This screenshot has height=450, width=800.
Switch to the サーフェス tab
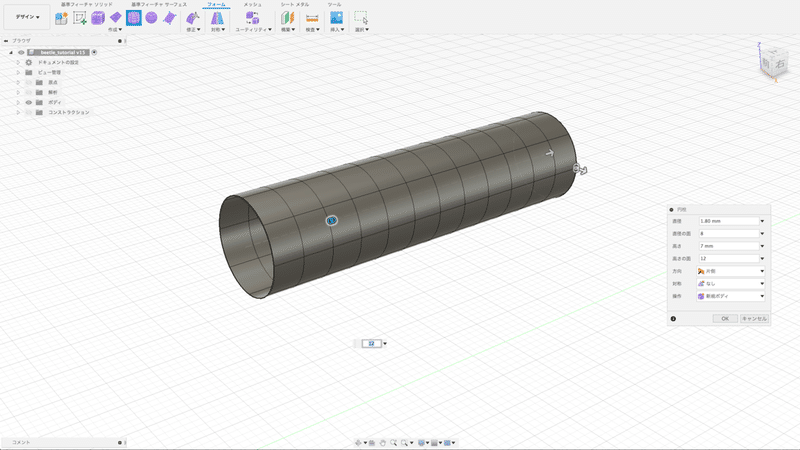click(x=159, y=4)
